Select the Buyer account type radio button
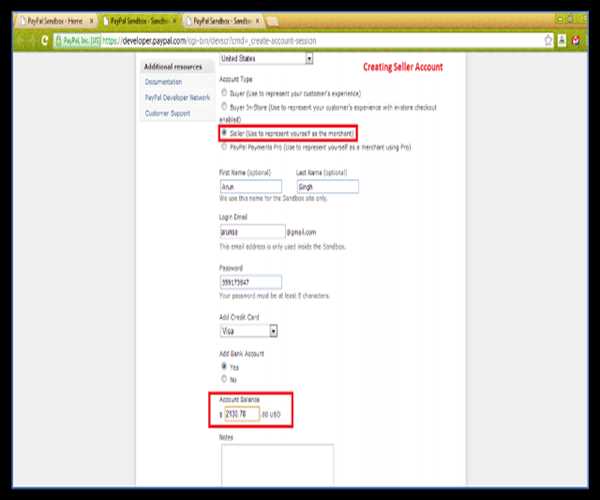Screen dimensions: 600x500 tap(223, 91)
